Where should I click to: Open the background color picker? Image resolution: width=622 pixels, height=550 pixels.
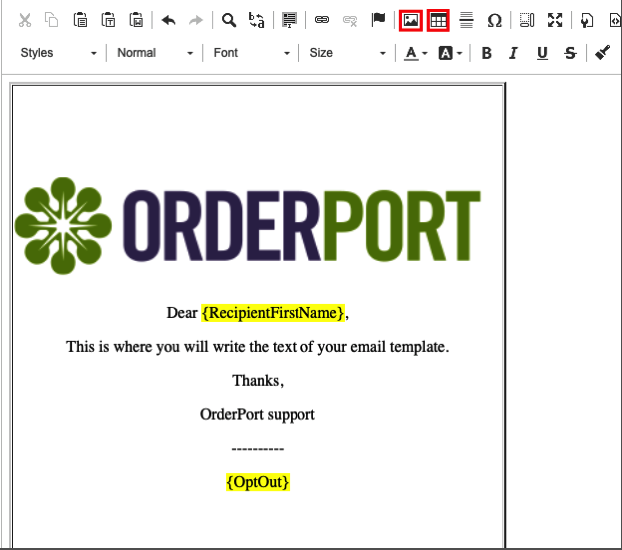(450, 53)
